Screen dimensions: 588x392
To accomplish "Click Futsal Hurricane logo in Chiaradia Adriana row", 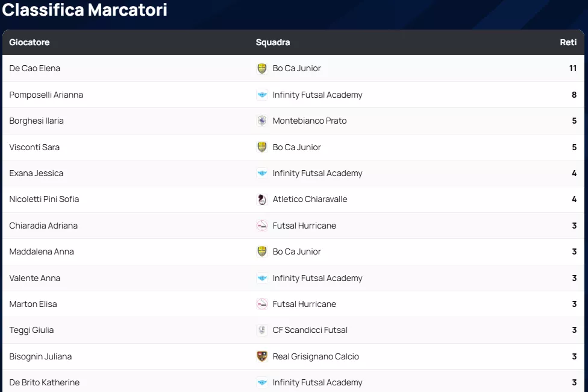I will click(262, 226).
